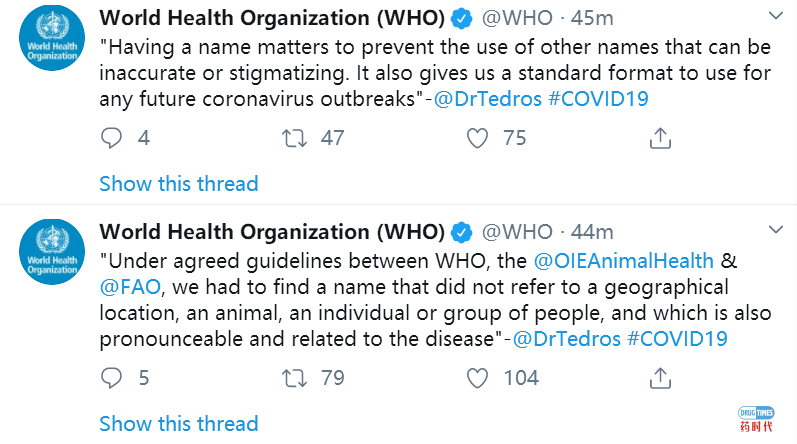
Task: Open World Health Organization name on first tweet
Action: (x=272, y=18)
